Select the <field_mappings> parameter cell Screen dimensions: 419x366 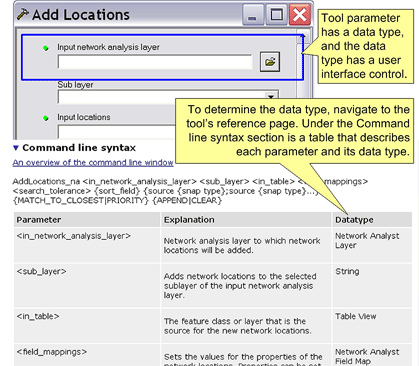87,355
